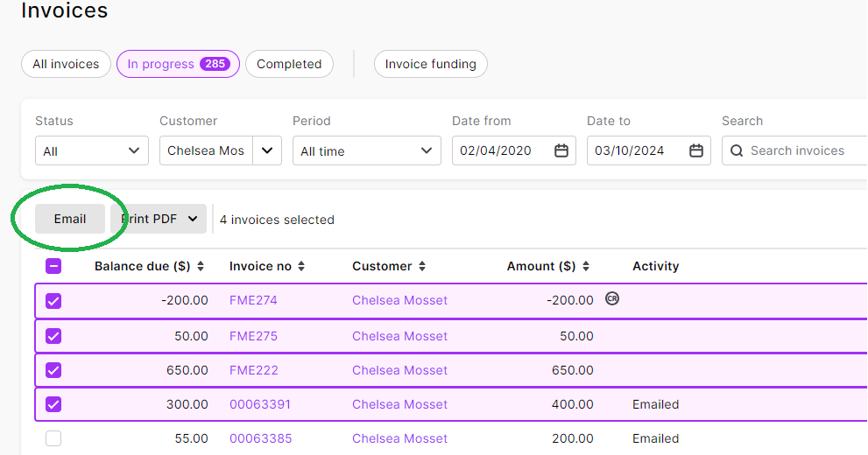Click in the Search invoices field
This screenshot has height=455, width=868.
click(801, 150)
